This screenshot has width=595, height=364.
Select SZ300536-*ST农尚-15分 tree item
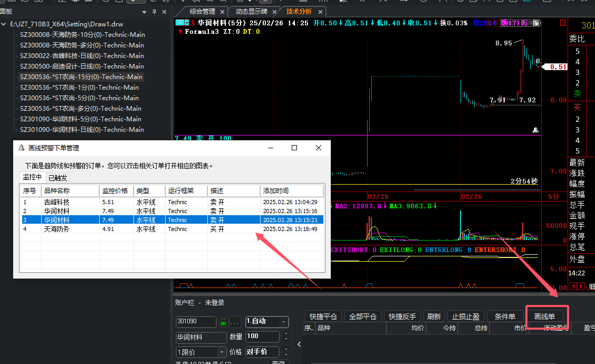(x=81, y=76)
